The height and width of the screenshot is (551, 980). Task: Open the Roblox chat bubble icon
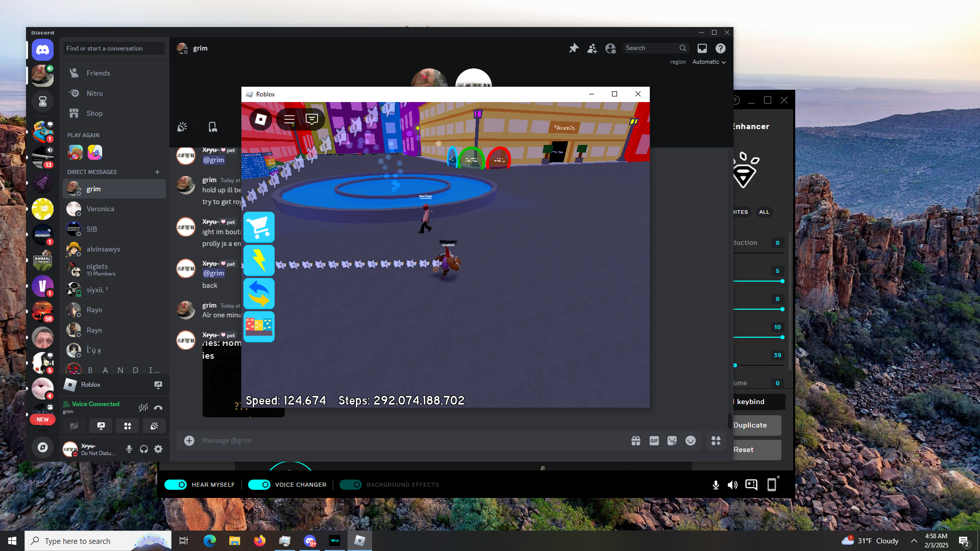[x=312, y=119]
